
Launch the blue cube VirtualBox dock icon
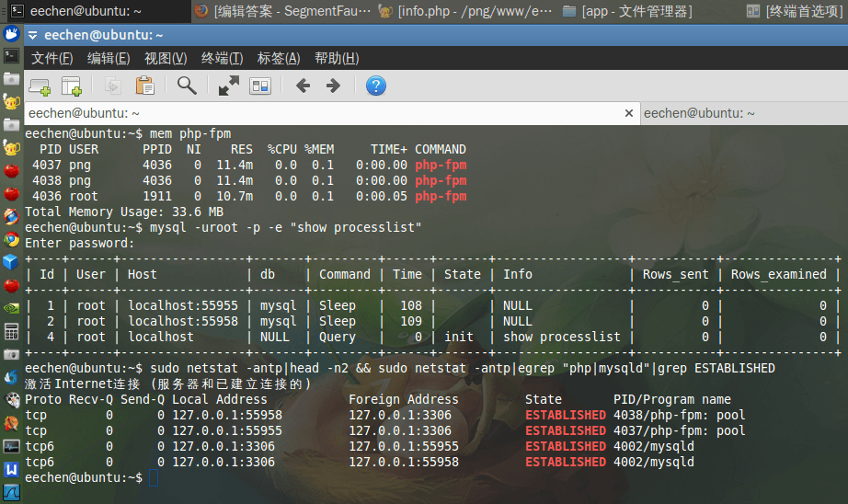tap(11, 262)
